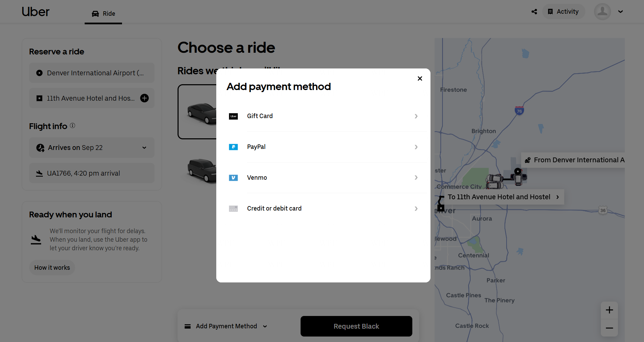Click the share icon in header

[x=534, y=12]
